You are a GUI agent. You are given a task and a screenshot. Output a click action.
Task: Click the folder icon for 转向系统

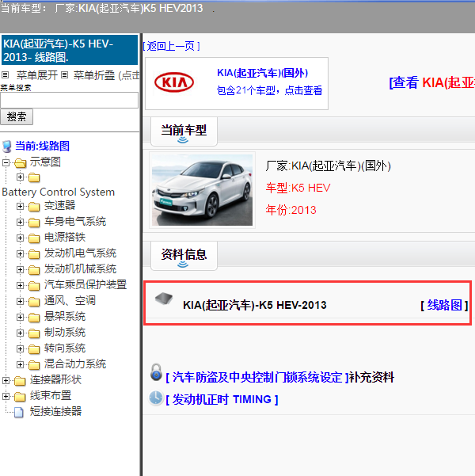pyautogui.click(x=34, y=348)
